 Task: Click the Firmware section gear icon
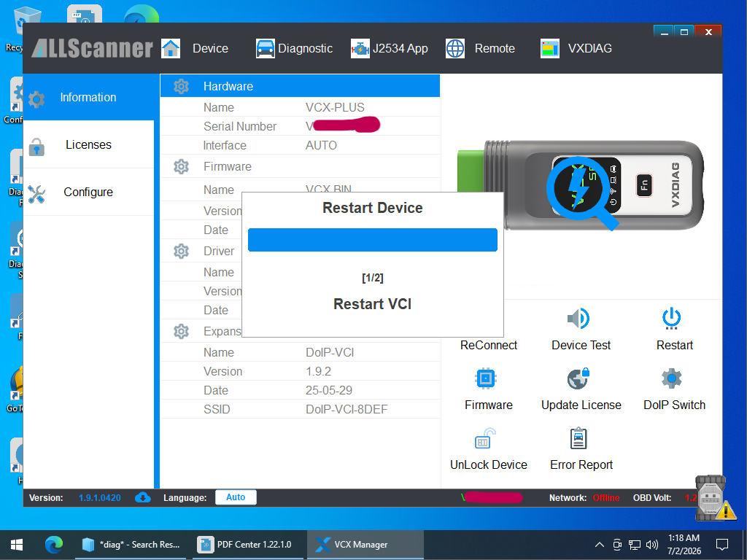coord(181,167)
